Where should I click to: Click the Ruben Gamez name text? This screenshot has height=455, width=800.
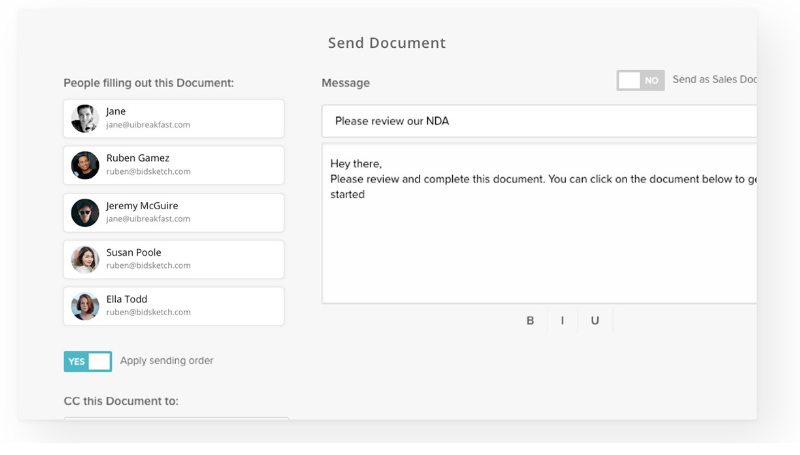(138, 158)
